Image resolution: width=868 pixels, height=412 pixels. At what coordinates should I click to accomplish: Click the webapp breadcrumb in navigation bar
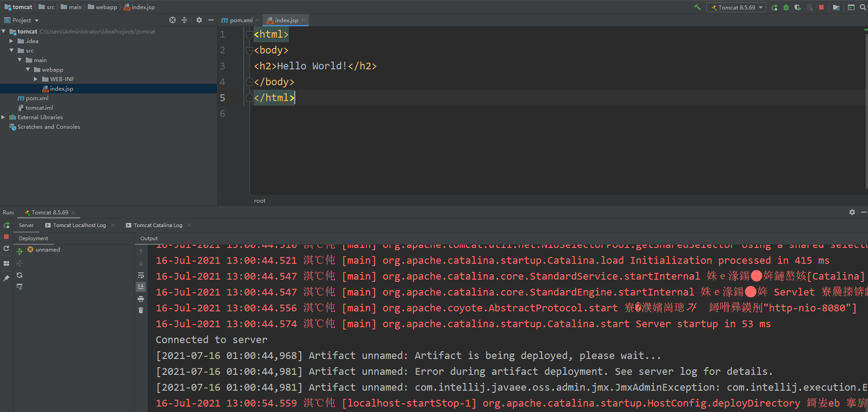pos(102,7)
